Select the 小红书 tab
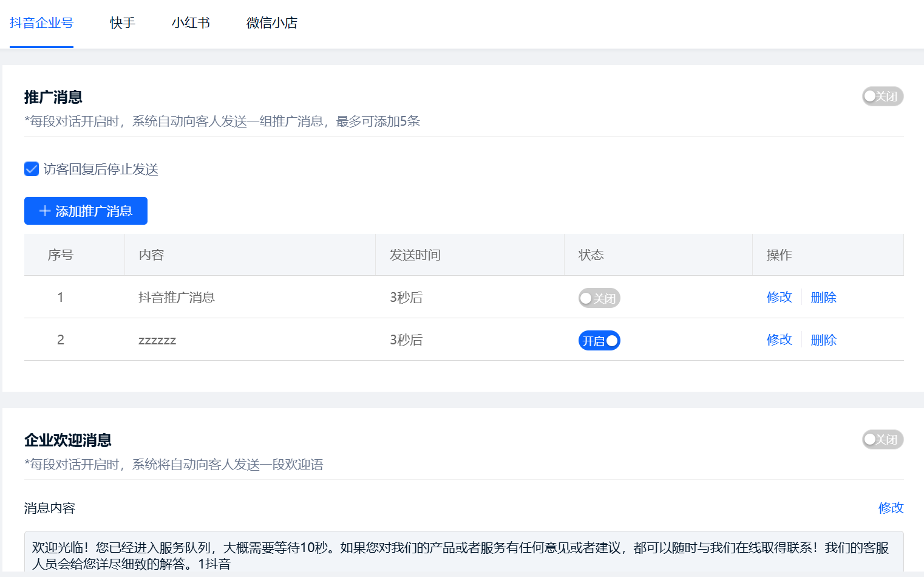This screenshot has width=924, height=577. point(191,23)
